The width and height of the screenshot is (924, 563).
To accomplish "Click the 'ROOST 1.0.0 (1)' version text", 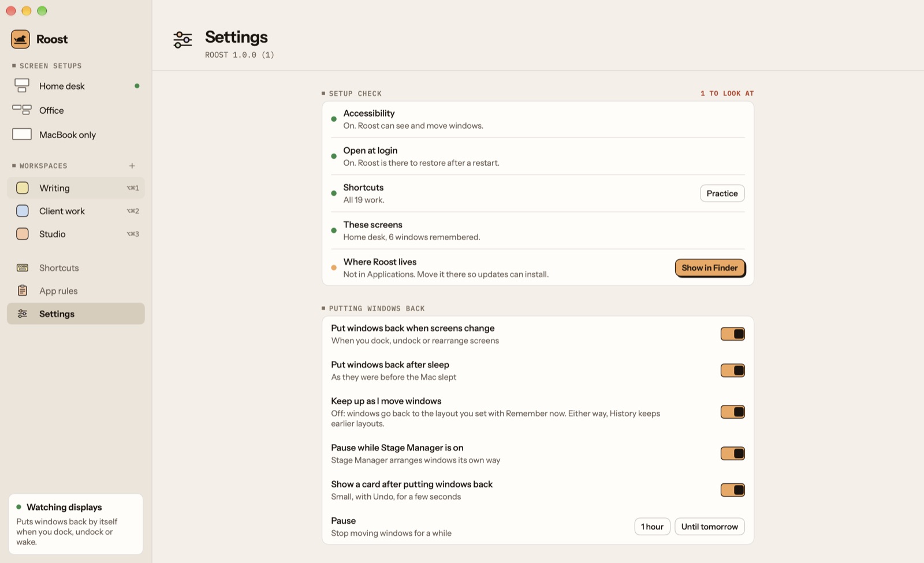I will point(240,55).
